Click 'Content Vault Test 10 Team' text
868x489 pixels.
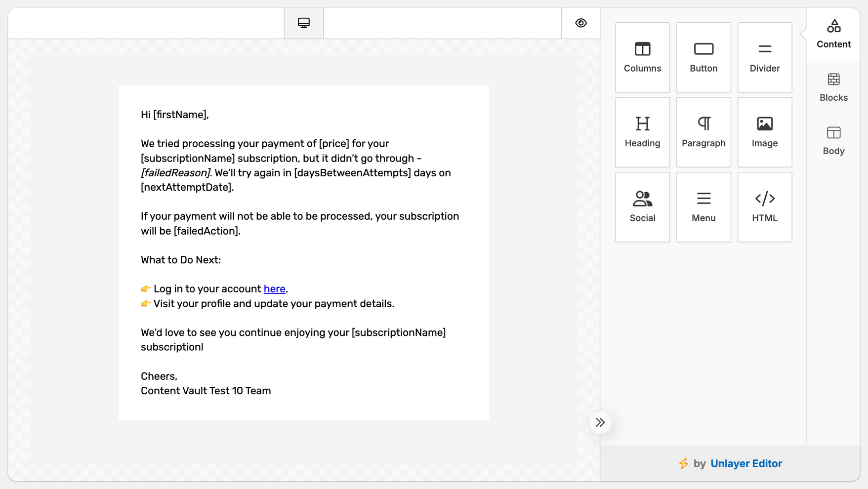[x=206, y=391]
